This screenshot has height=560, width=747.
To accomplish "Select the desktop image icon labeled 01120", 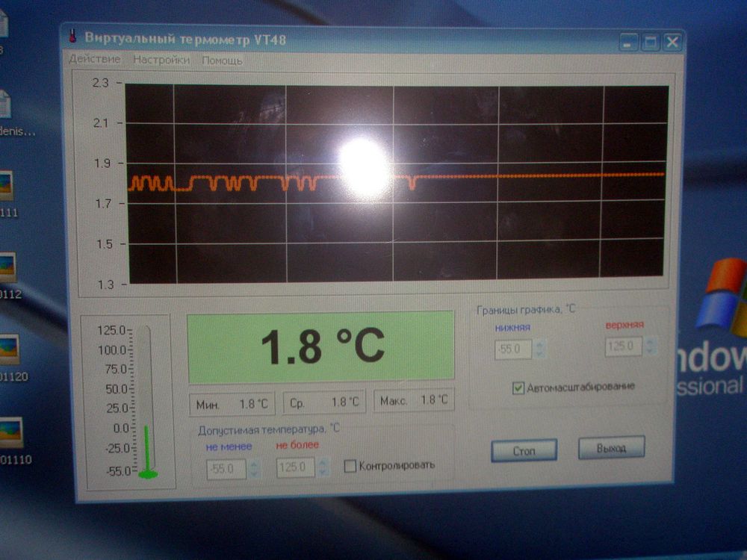I will pos(7,349).
